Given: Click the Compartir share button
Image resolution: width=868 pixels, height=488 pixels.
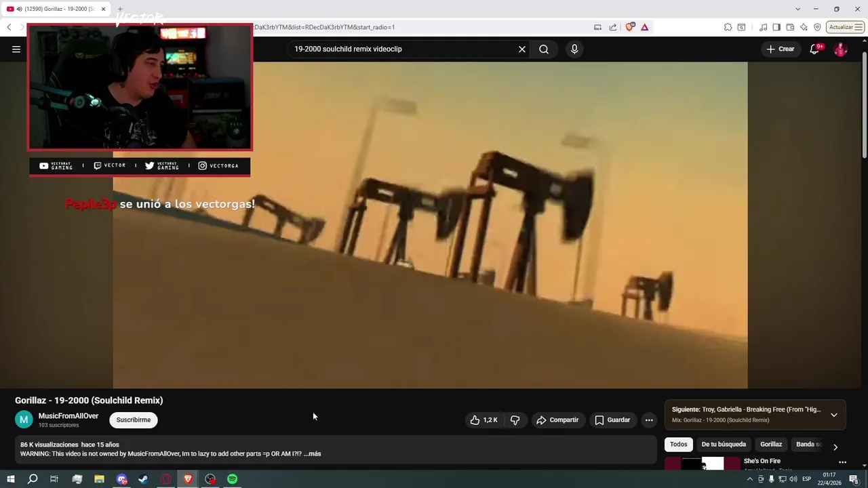Looking at the screenshot, I should (557, 420).
